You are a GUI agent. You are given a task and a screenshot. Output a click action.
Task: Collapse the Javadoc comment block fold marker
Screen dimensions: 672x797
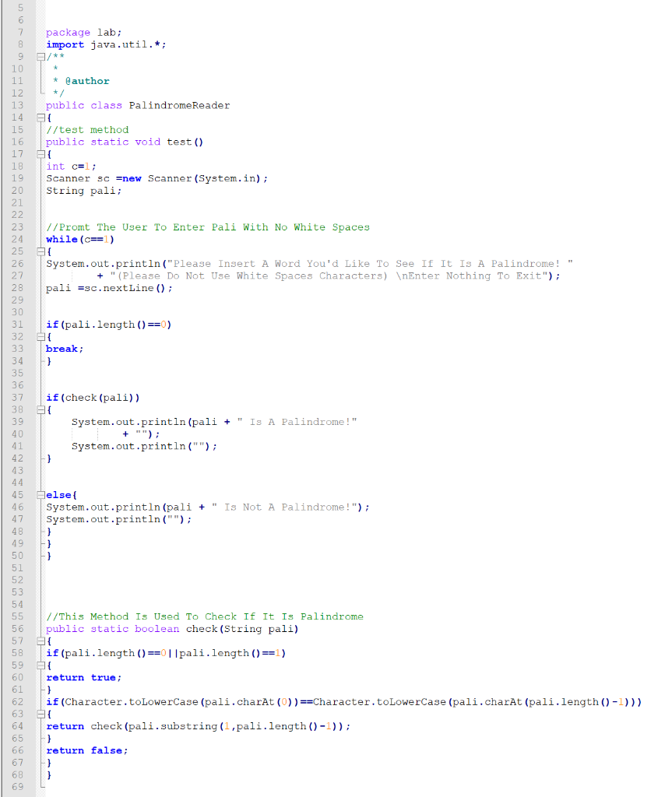(x=39, y=56)
